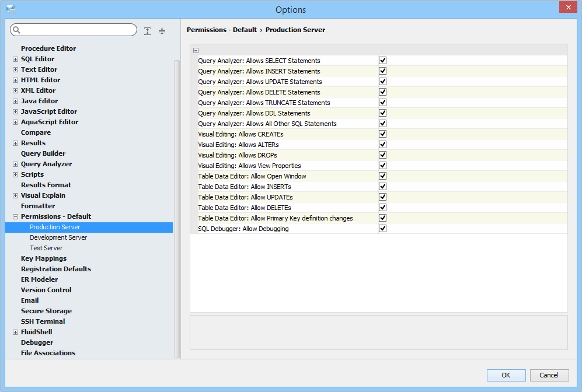Expand the AquaScript Editor node
The image size is (582, 392).
pos(15,122)
